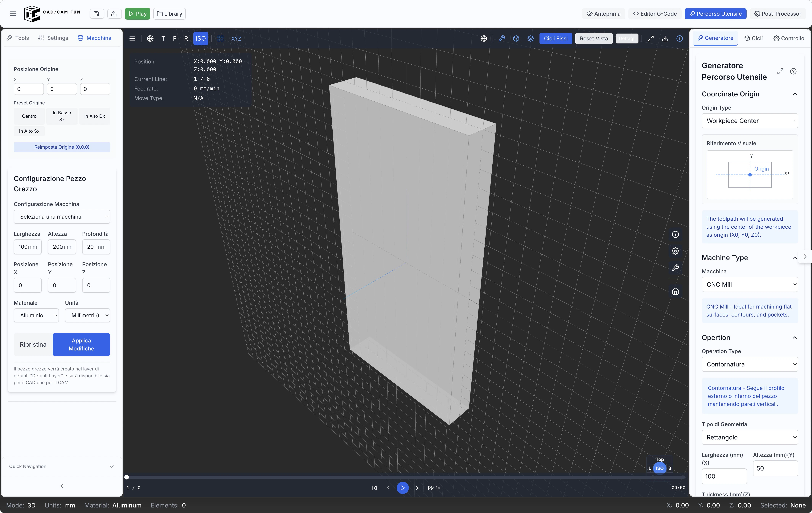Toggle Cicli Fissi button
Image resolution: width=812 pixels, height=513 pixels.
tap(556, 38)
